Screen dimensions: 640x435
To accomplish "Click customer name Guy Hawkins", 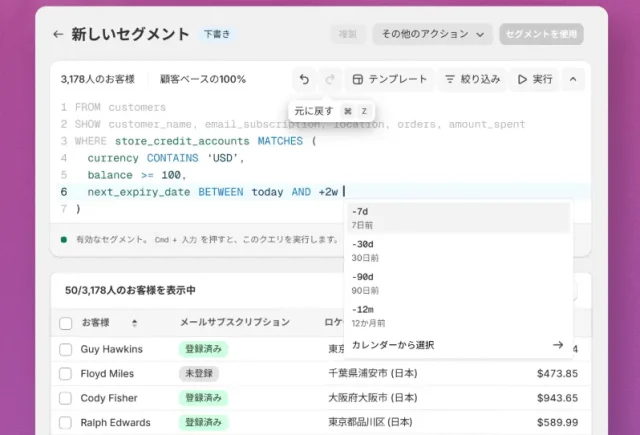I will (111, 349).
